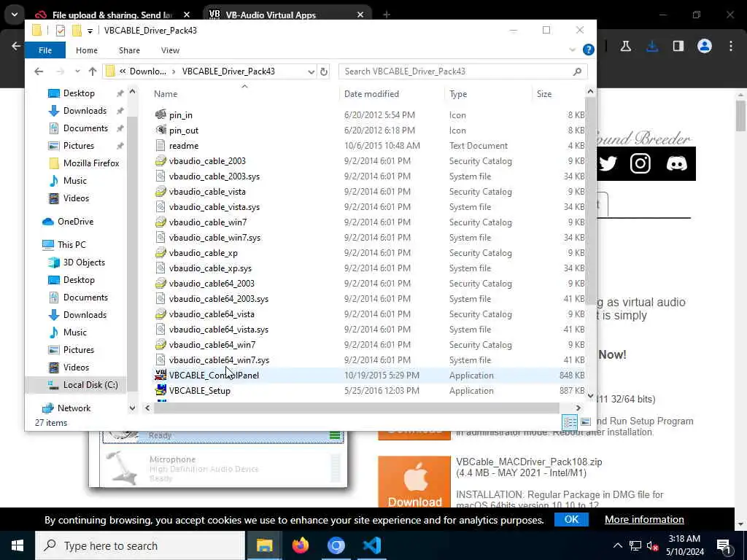Screen dimensions: 747x560
Task: Open the volume tray icon
Action: 652,545
